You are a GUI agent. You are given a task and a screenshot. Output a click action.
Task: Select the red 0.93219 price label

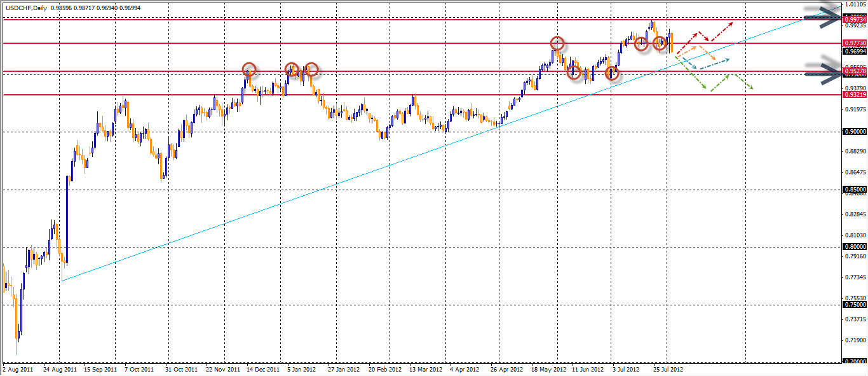pos(855,95)
